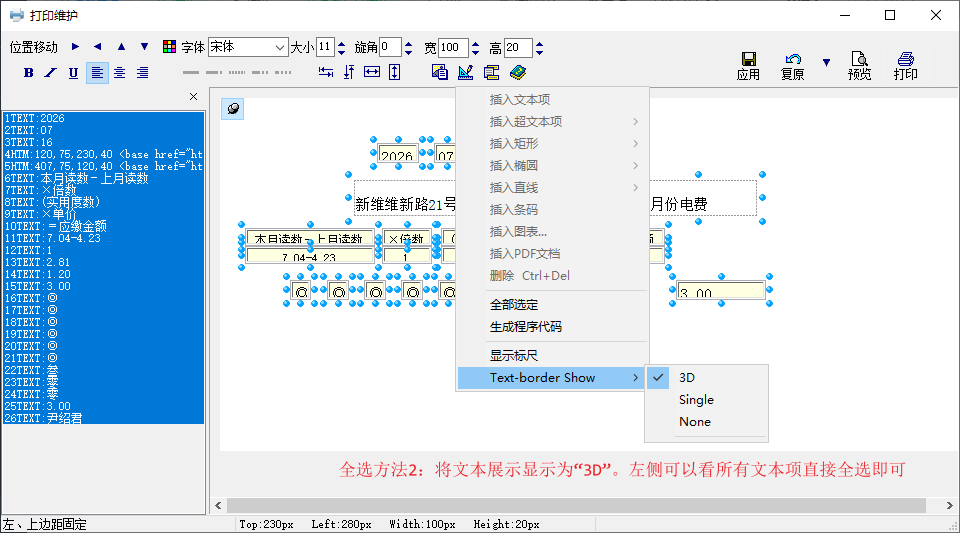The image size is (960, 533).
Task: Choose the long-dash line style
Action: coord(214,73)
